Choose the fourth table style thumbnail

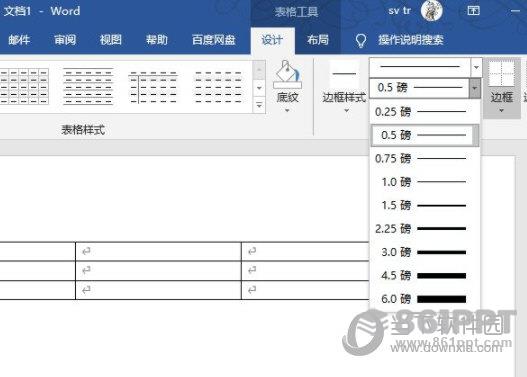[x=218, y=87]
